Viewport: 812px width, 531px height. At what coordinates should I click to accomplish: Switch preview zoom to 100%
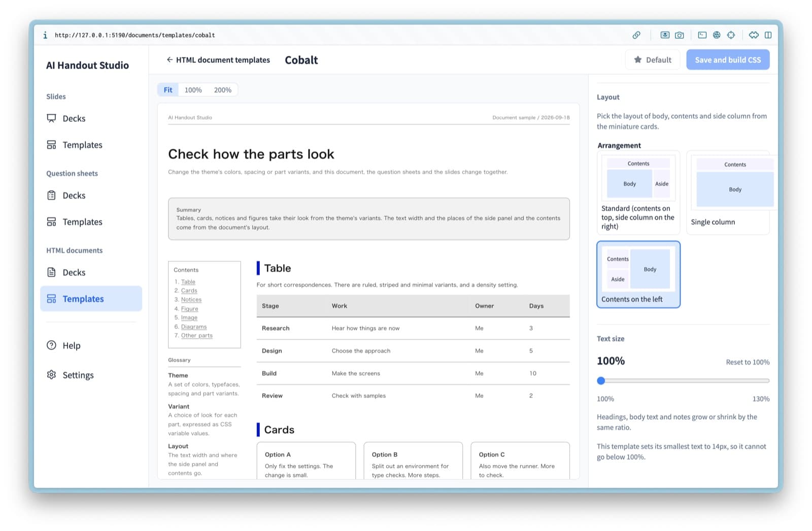[x=193, y=90]
